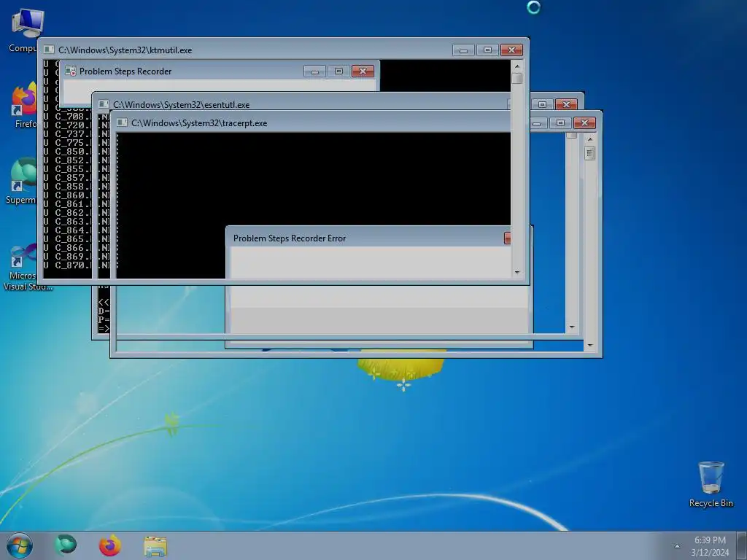Click the tracerpt.exe window title icon
Screen dimensions: 747x560
(122, 122)
